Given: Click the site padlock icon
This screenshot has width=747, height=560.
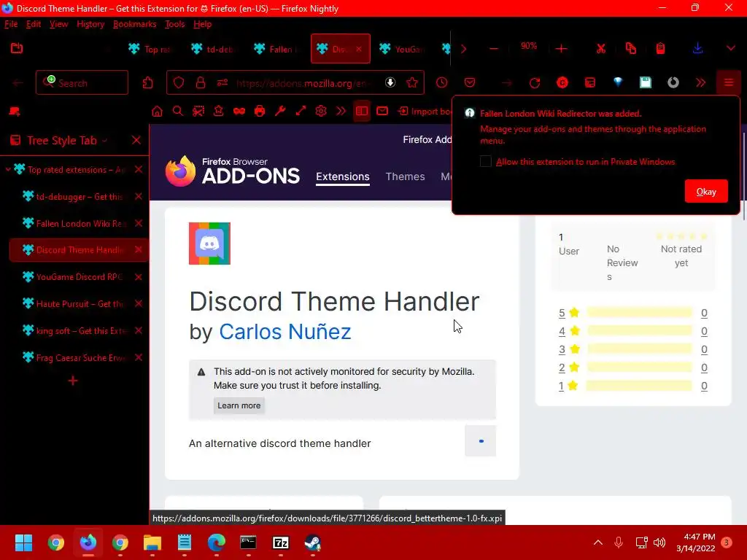Looking at the screenshot, I should (x=201, y=83).
